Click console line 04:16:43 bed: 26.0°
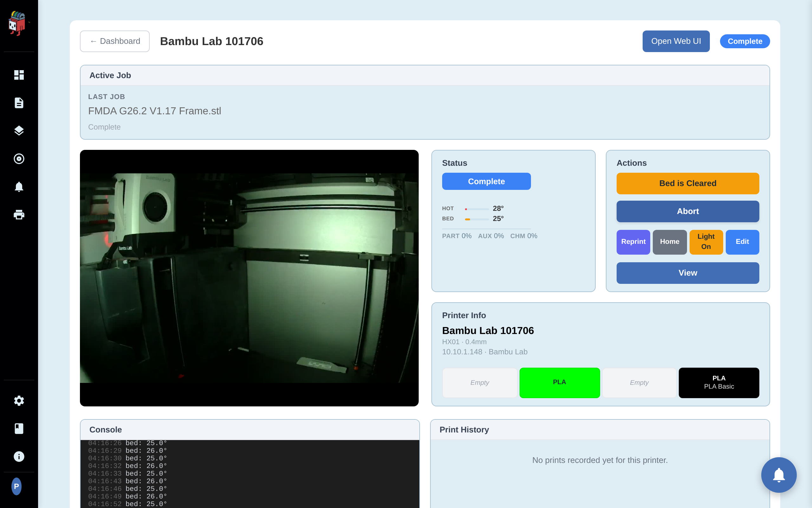This screenshot has width=812, height=508. pos(128,481)
